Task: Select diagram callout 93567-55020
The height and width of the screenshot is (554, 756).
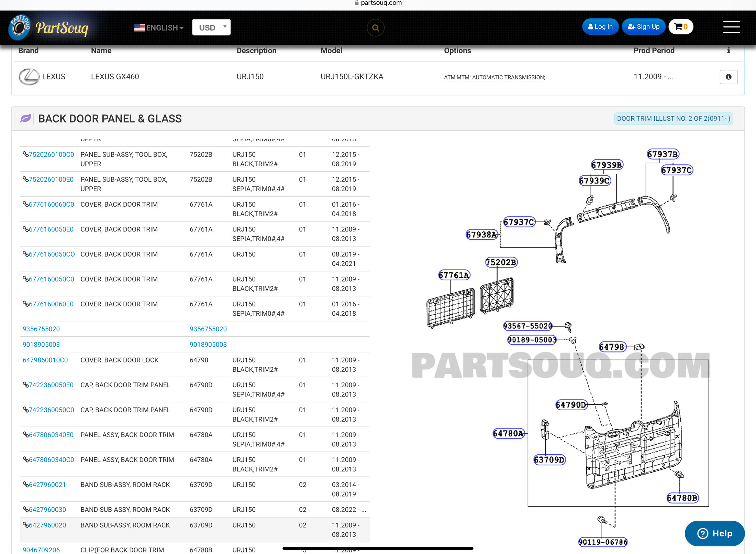Action: coord(528,326)
